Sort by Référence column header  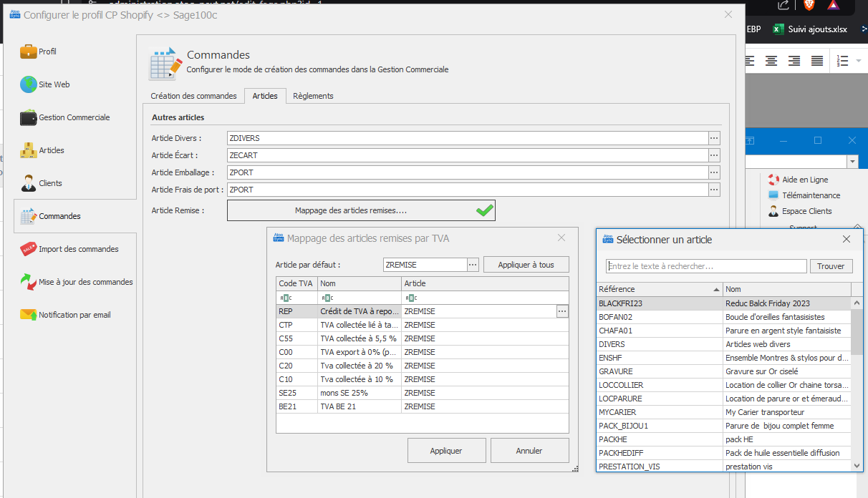pos(659,289)
